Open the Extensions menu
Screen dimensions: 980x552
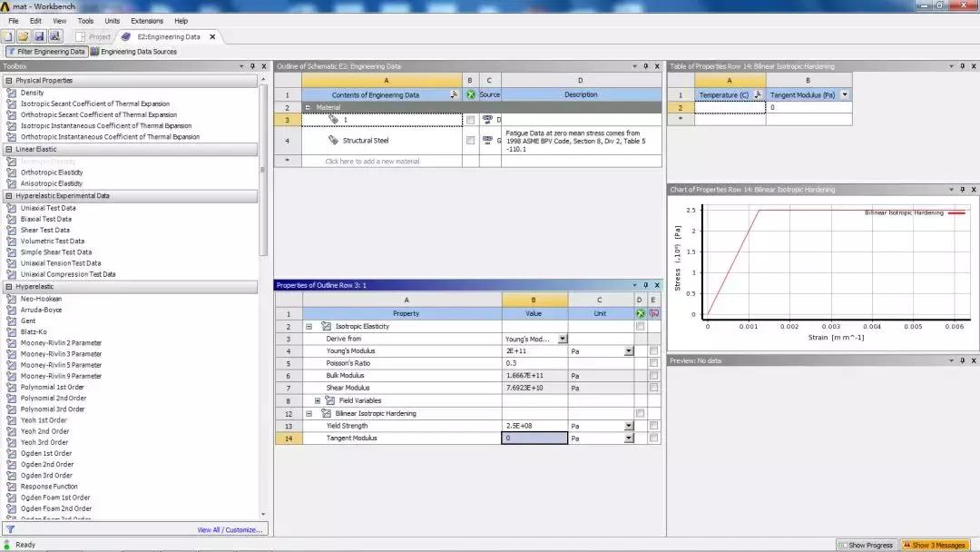[x=147, y=20]
